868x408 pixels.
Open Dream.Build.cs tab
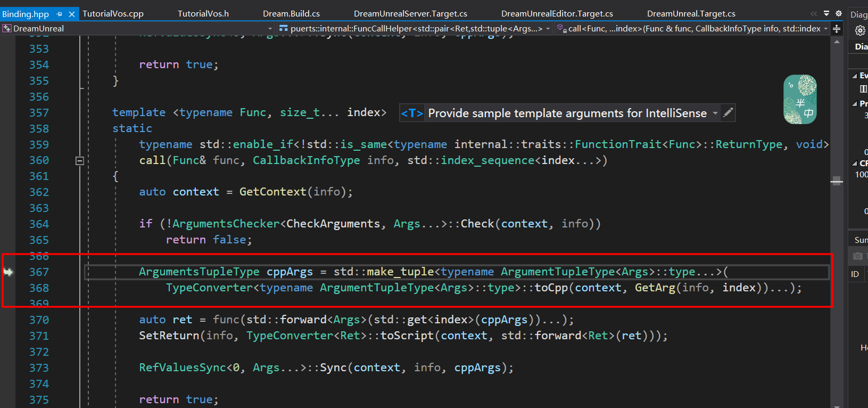pos(291,14)
